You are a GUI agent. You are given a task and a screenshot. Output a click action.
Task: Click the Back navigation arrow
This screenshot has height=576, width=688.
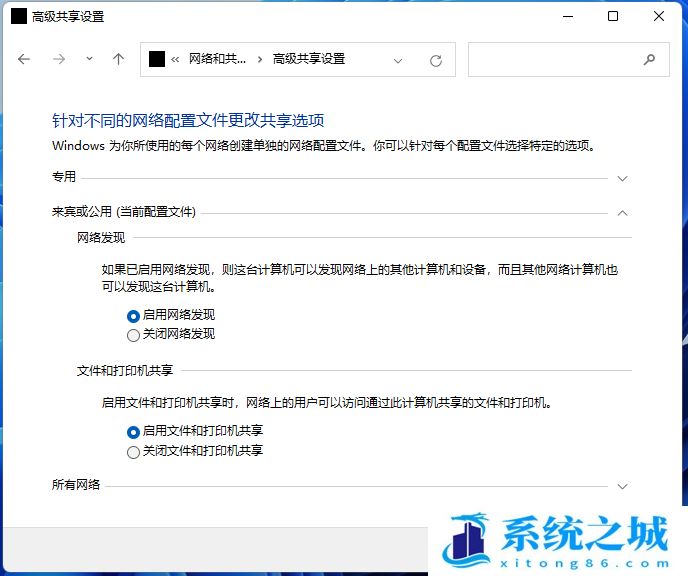pos(24,59)
